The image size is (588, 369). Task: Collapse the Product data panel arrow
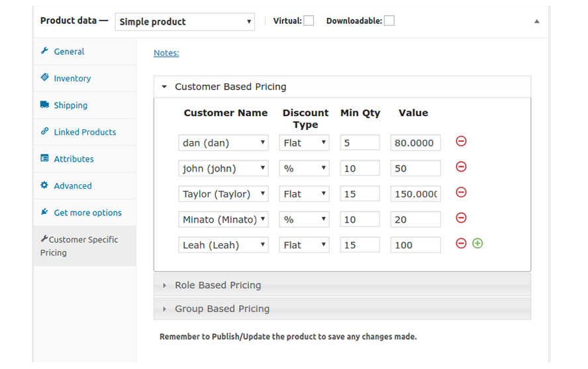point(537,21)
